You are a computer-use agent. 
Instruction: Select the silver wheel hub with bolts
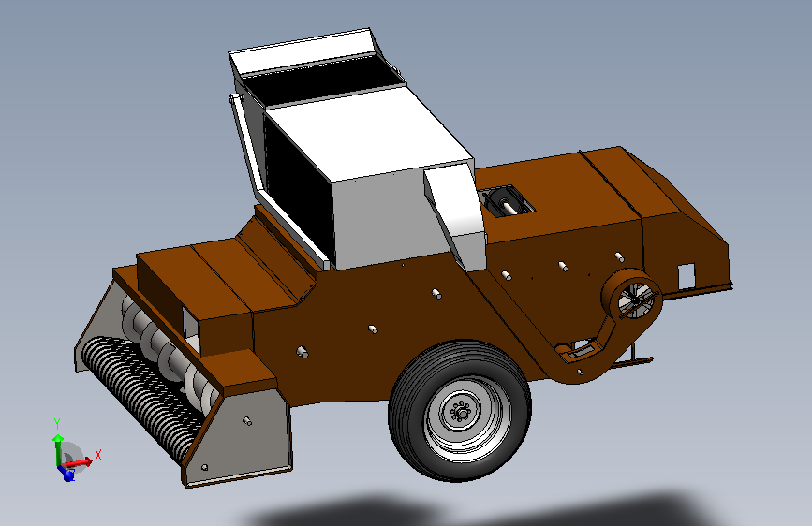[x=462, y=412]
